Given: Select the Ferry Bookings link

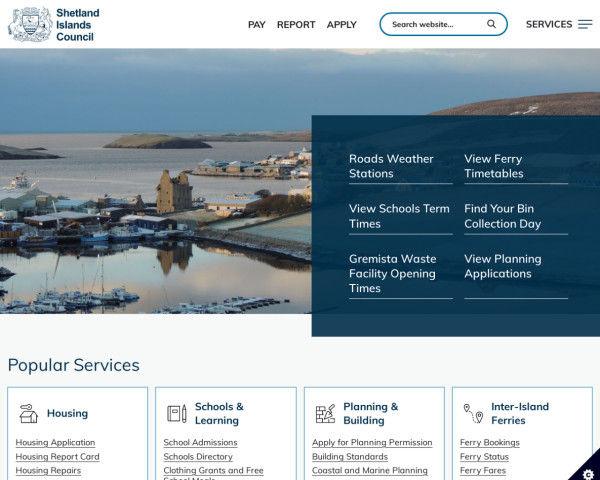Looking at the screenshot, I should point(489,442).
